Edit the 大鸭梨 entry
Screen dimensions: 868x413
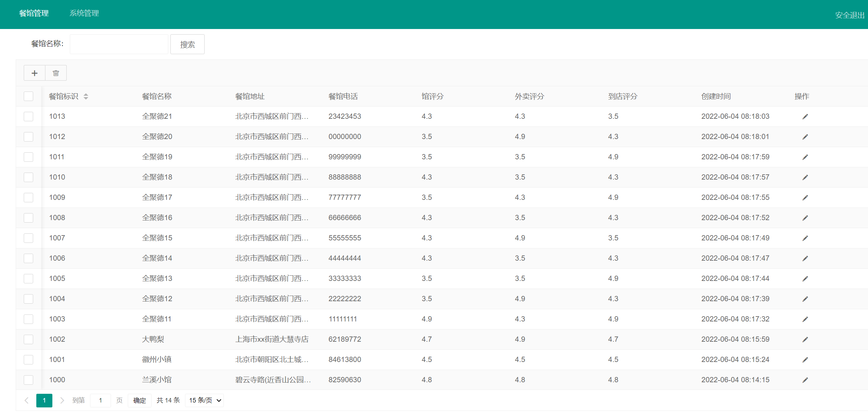pyautogui.click(x=805, y=339)
